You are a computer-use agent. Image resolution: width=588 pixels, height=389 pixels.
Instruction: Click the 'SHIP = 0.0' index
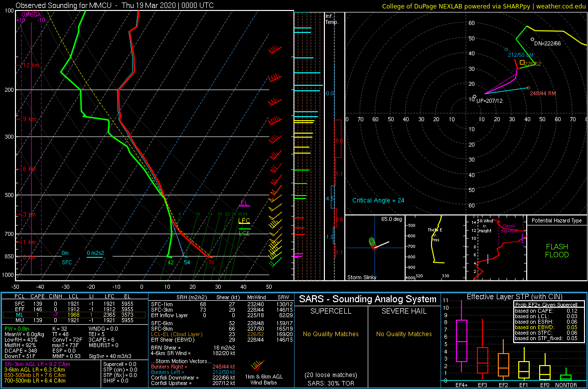pyautogui.click(x=117, y=380)
